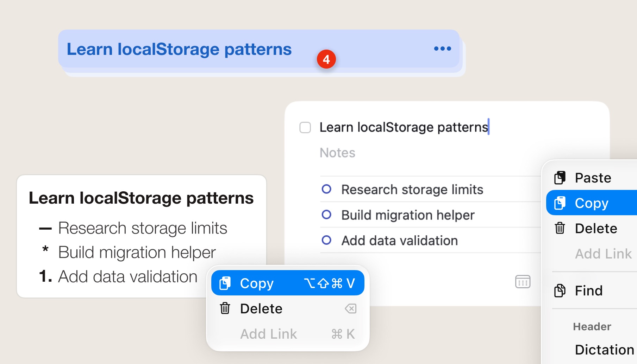Select Paste in the right-side menu

click(593, 177)
